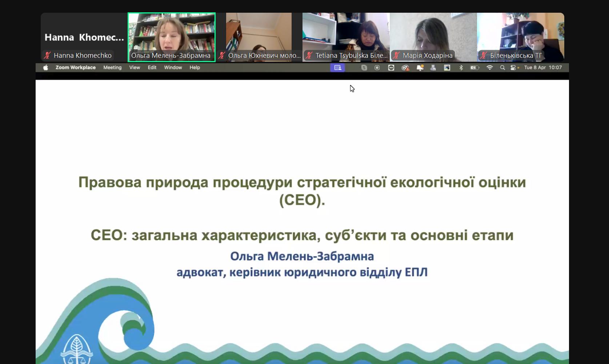Viewport: 609px width, 364px height.
Task: Click the Creative Cloud icon with warning
Action: [405, 68]
